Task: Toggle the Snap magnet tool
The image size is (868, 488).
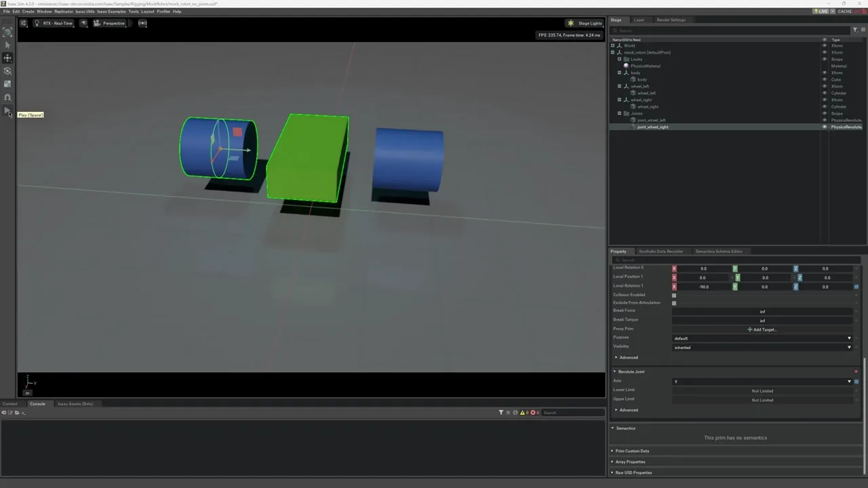Action: 7,98
